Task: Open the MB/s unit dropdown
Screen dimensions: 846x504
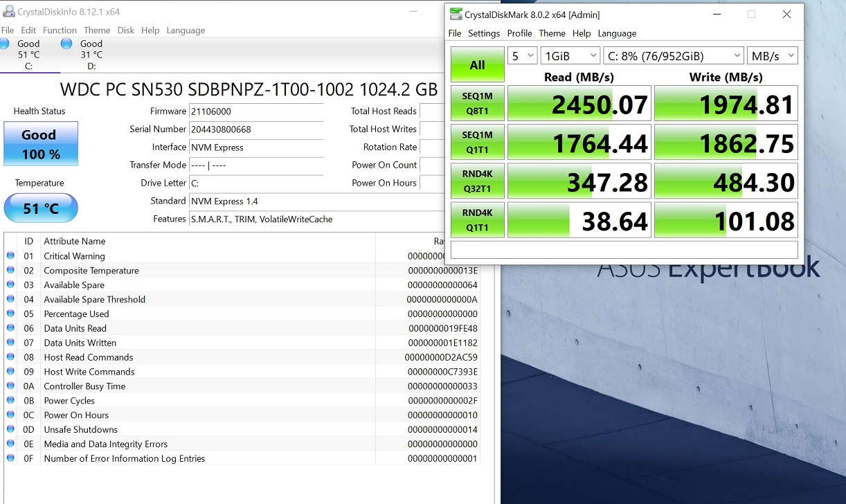Action: click(772, 56)
